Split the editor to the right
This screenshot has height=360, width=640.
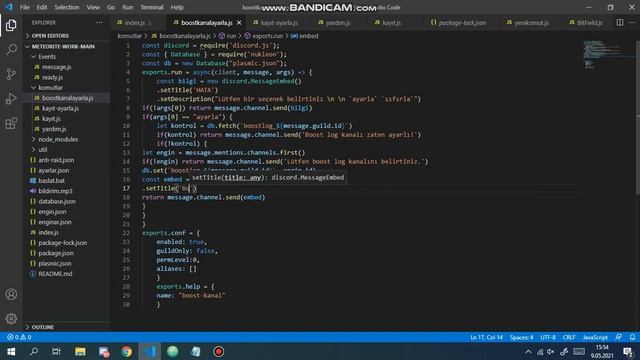(620, 23)
